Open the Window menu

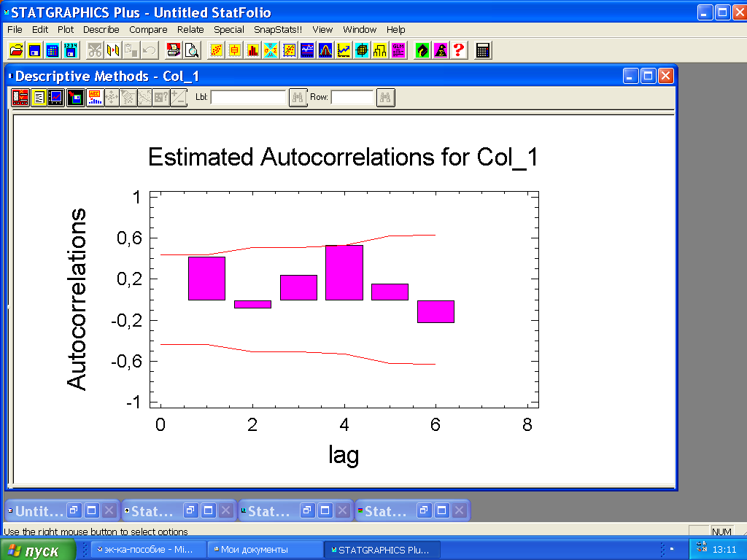click(360, 29)
